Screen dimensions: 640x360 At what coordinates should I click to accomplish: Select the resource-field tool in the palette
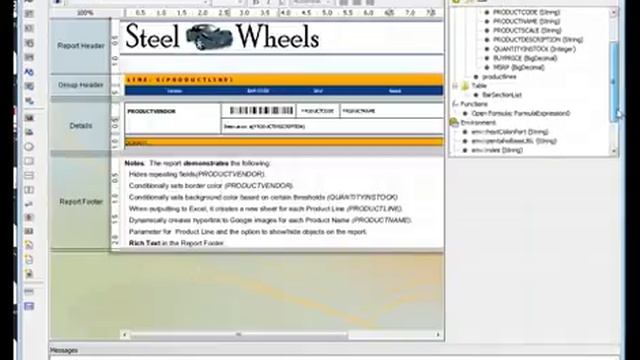click(29, 86)
